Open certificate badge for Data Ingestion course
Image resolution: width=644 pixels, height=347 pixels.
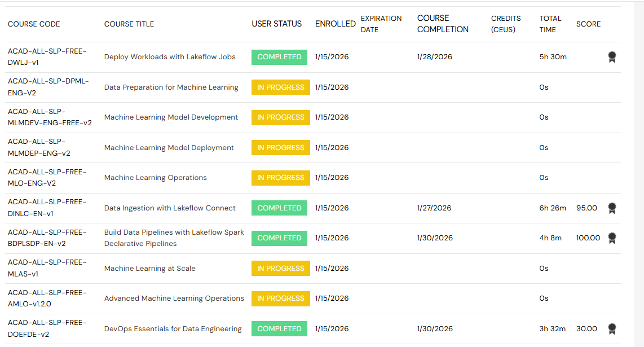(x=612, y=208)
